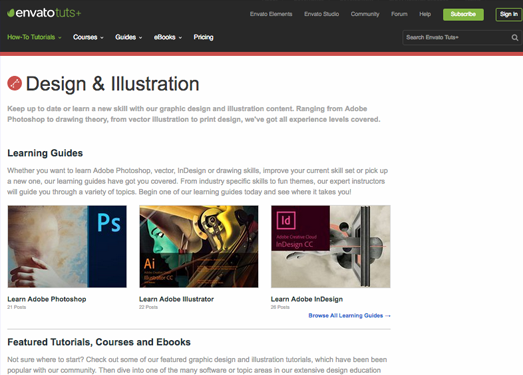Expand the Guides menu
The height and width of the screenshot is (375, 523).
pyautogui.click(x=128, y=37)
